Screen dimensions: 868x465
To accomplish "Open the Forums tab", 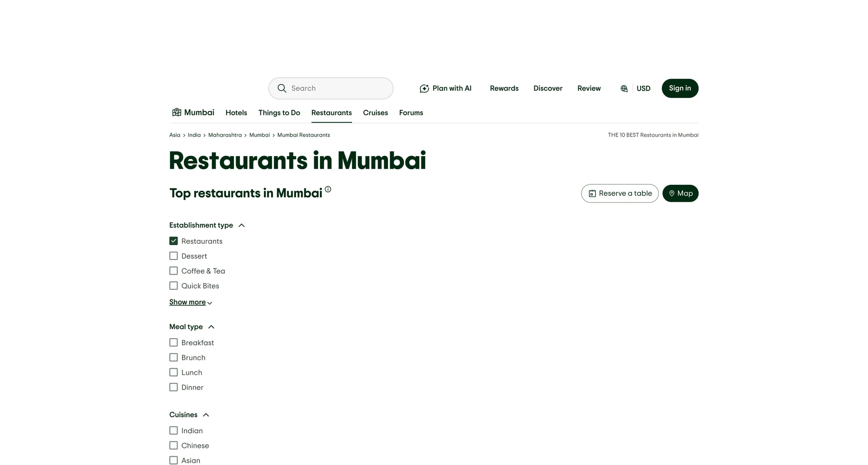I will [411, 112].
